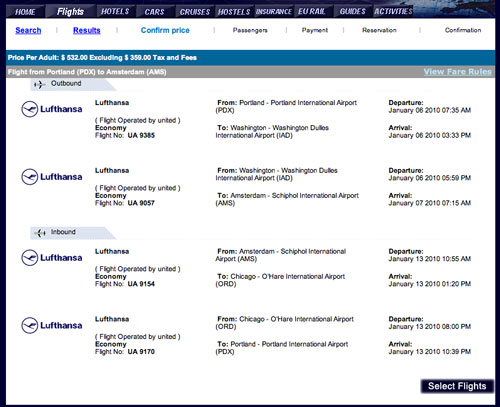Click the Lufthansa logo for flight UA 9057
Image resolution: width=500 pixels, height=407 pixels.
tap(52, 177)
